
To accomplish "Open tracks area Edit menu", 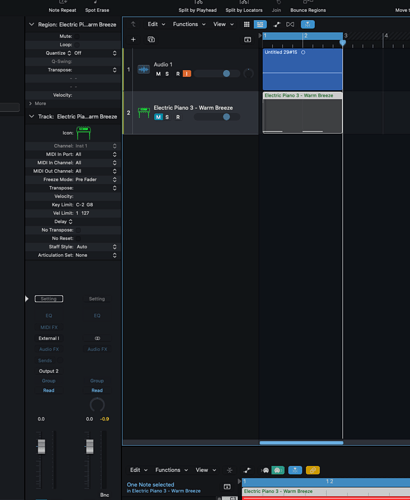I will click(x=156, y=24).
